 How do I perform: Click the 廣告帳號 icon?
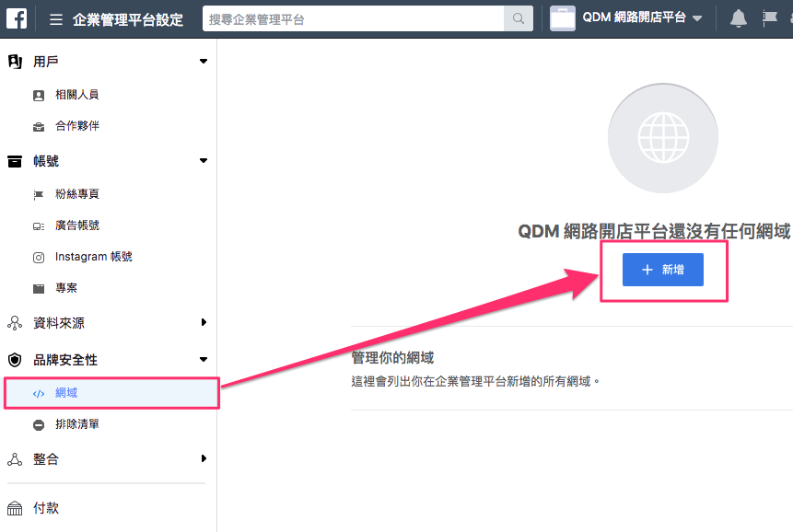[x=39, y=226]
